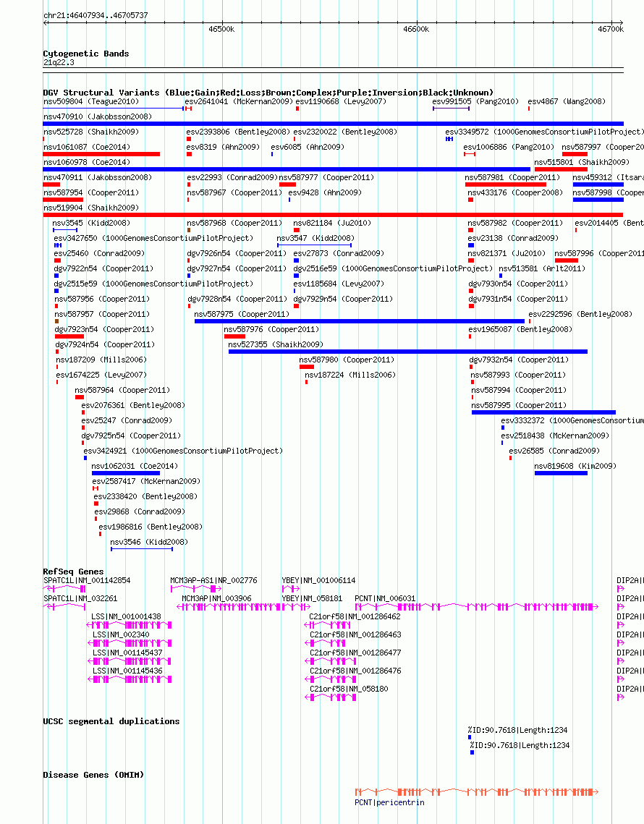Click the DGV Structural Variants track title
The height and width of the screenshot is (824, 644).
point(268,93)
